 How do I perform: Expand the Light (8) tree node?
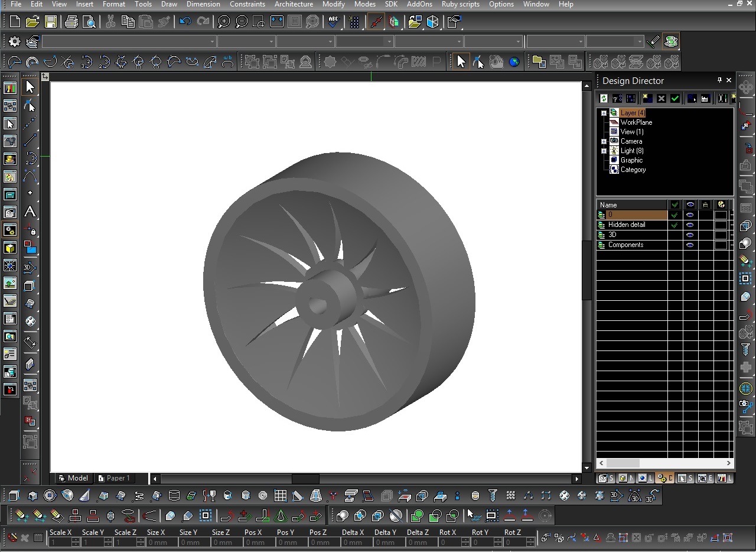(x=604, y=151)
